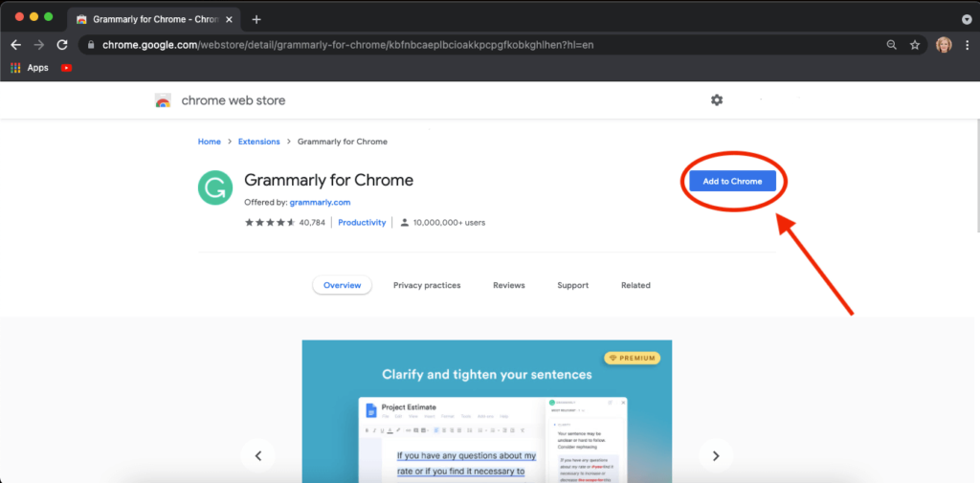Click the Add to Chrome button
This screenshot has width=980, height=483.
(x=732, y=181)
